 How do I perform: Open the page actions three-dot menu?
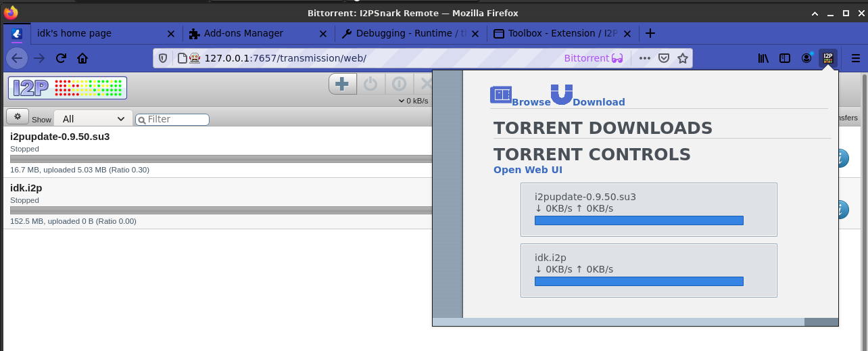[645, 58]
